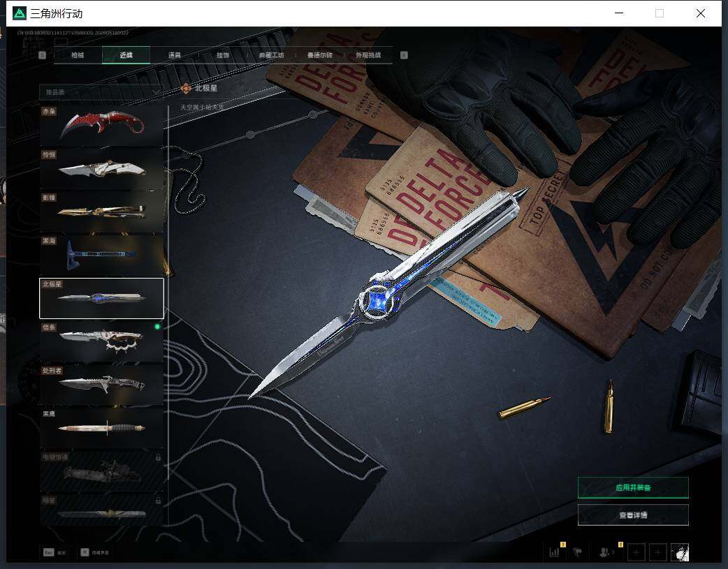Open the 枪械 firearms tab

click(78, 55)
